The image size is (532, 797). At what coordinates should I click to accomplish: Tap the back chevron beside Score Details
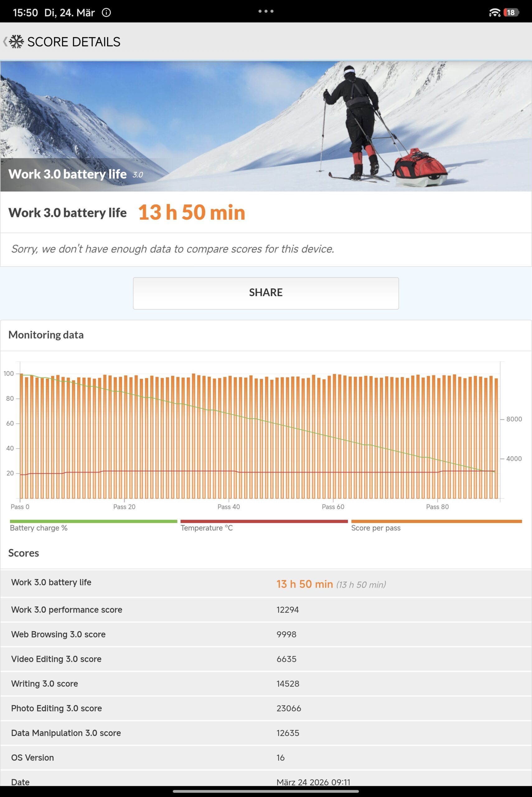(5, 42)
